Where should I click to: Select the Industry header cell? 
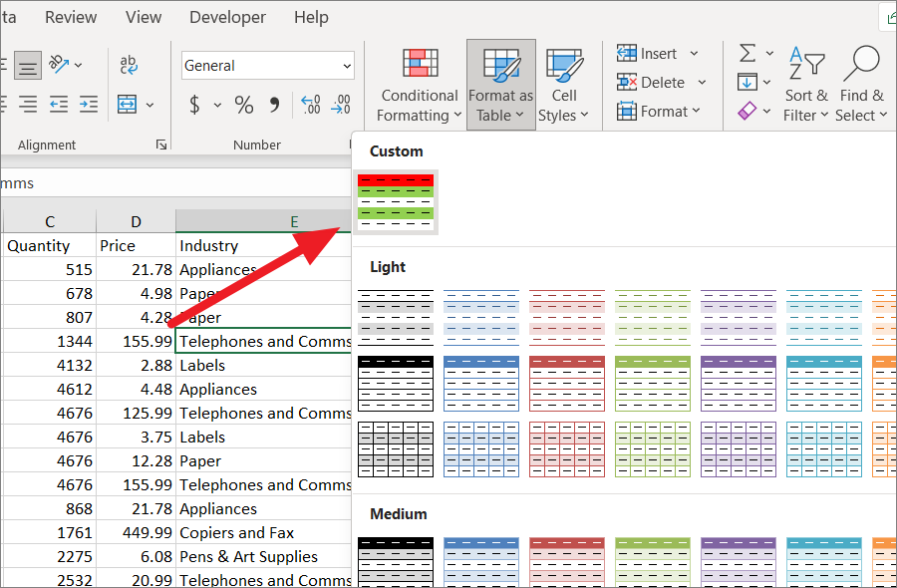pos(264,245)
